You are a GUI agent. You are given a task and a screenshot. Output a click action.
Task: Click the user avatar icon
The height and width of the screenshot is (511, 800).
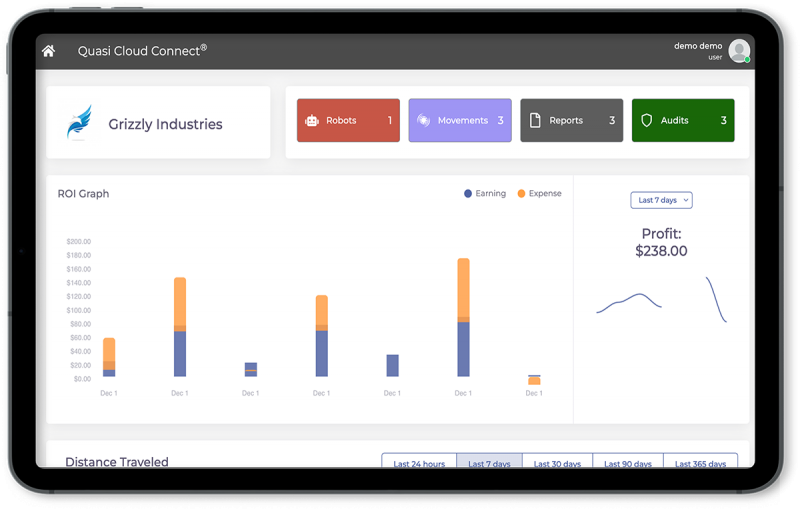[x=739, y=51]
